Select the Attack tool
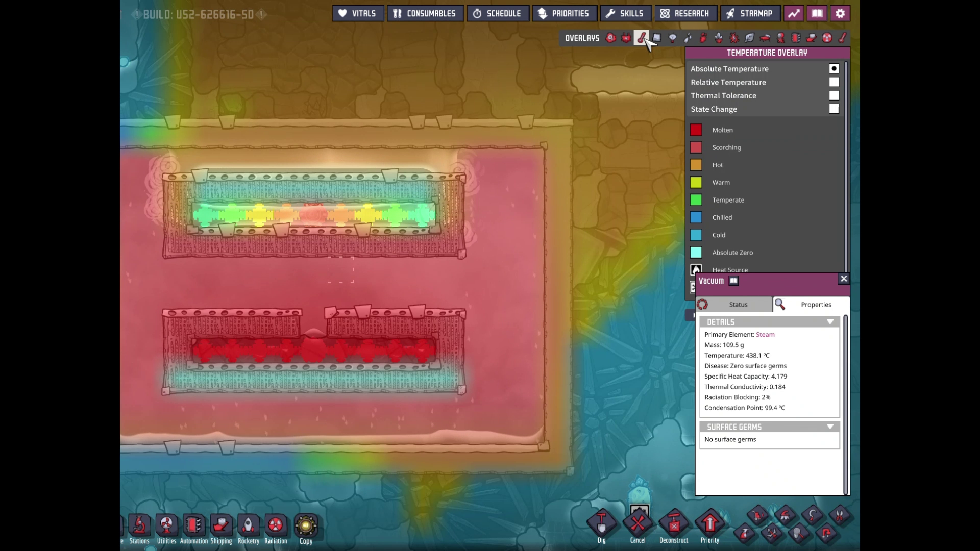Viewport: 980px width, 551px height. click(771, 534)
